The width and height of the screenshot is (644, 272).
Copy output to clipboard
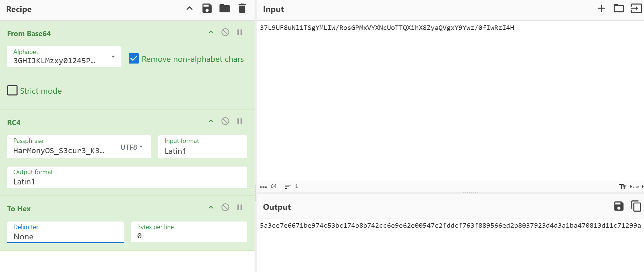click(x=636, y=206)
